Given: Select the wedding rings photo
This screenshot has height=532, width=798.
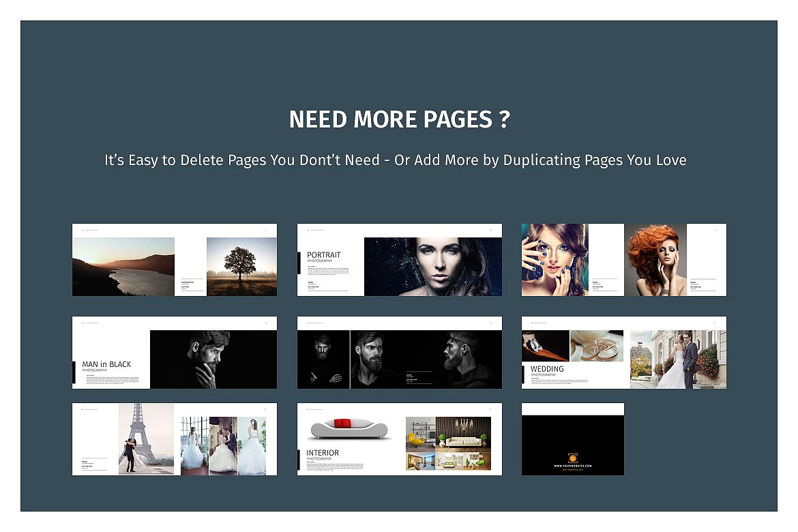Looking at the screenshot, I should (x=596, y=346).
